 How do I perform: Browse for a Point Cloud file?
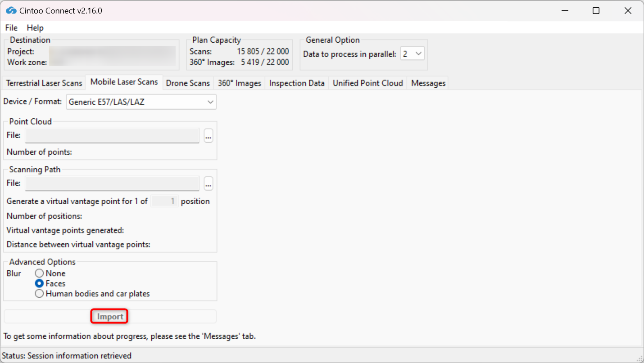pyautogui.click(x=208, y=135)
